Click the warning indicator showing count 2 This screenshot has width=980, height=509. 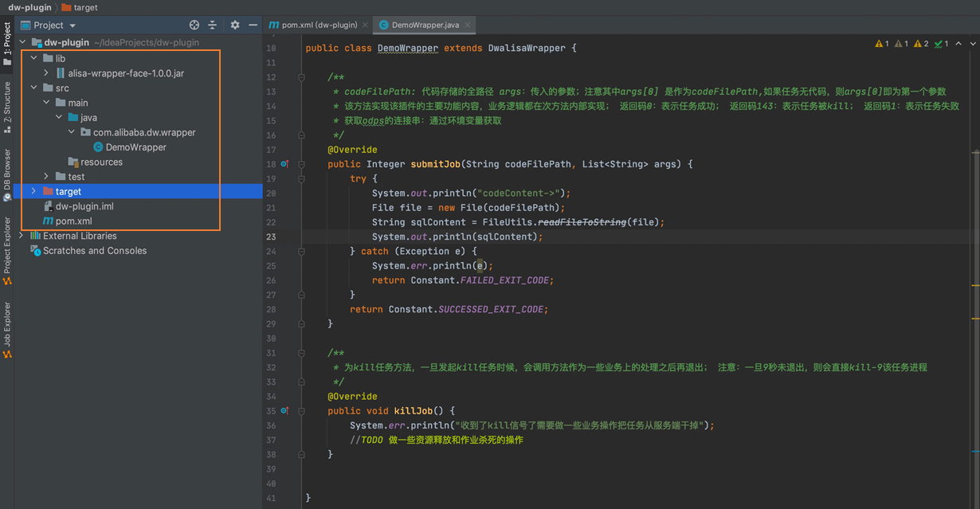click(x=921, y=44)
